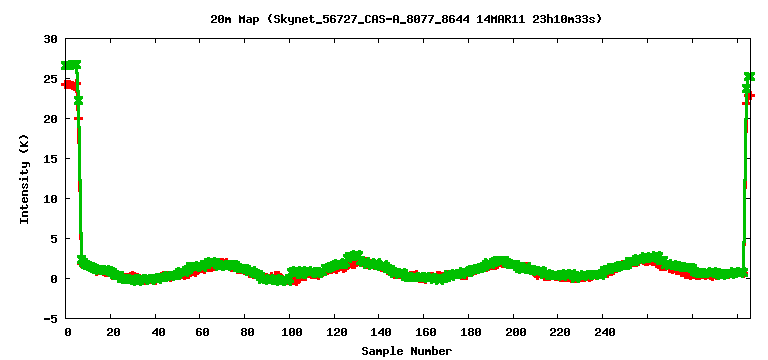This screenshot has width=768, height=360.
Task: Select the y-axis tick label 20
Action: pyautogui.click(x=50, y=119)
